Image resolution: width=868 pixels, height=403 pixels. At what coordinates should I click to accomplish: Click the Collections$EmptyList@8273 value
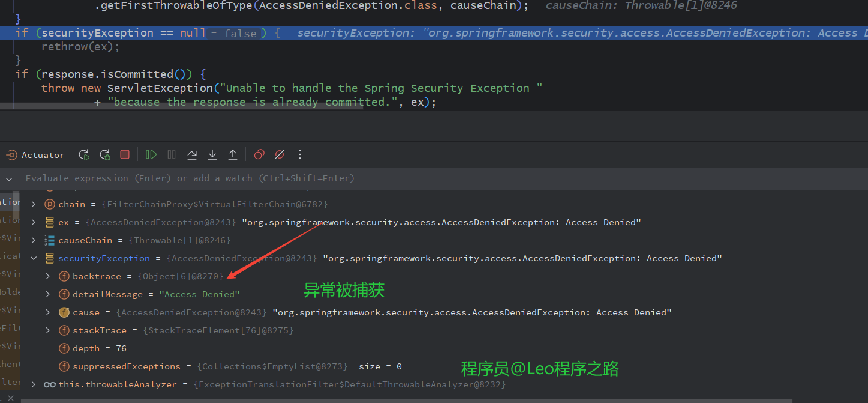(273, 366)
